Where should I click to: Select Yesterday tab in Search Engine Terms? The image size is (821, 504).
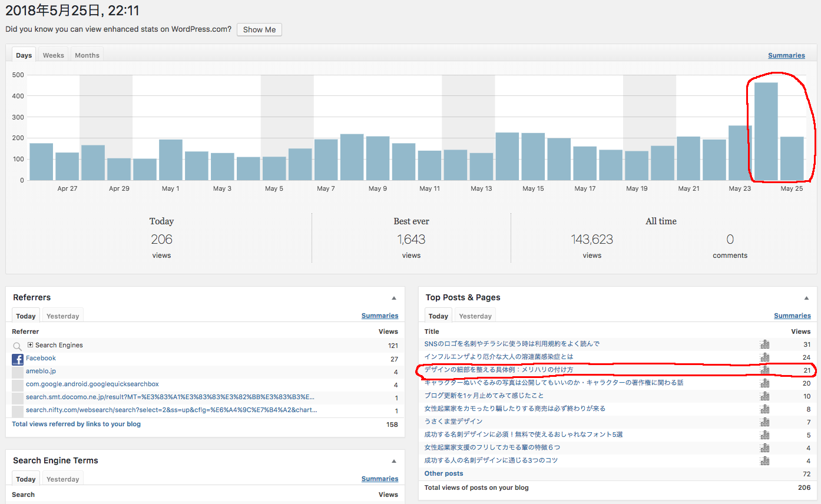[x=63, y=479]
